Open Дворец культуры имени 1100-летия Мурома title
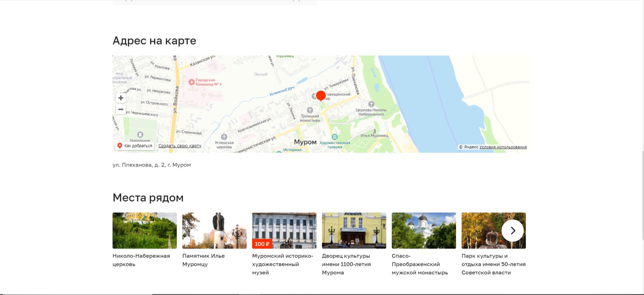 pyautogui.click(x=346, y=264)
